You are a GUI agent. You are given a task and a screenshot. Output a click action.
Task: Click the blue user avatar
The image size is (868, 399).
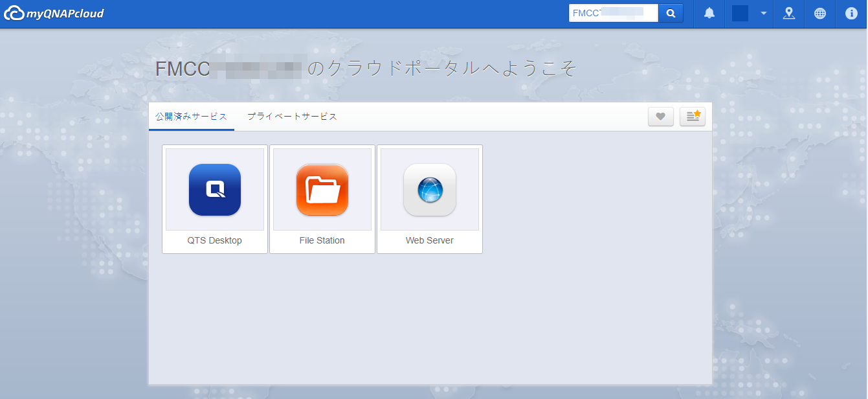pos(740,14)
